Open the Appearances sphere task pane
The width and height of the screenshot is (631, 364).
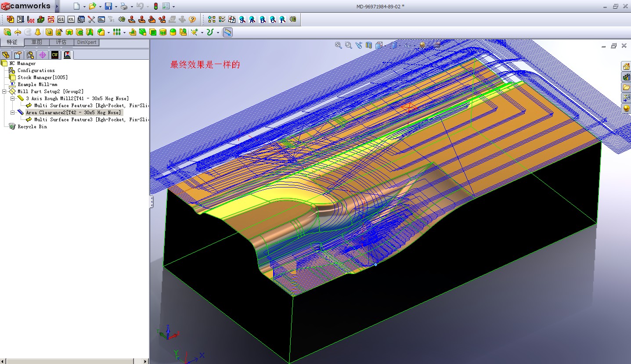coord(626,108)
